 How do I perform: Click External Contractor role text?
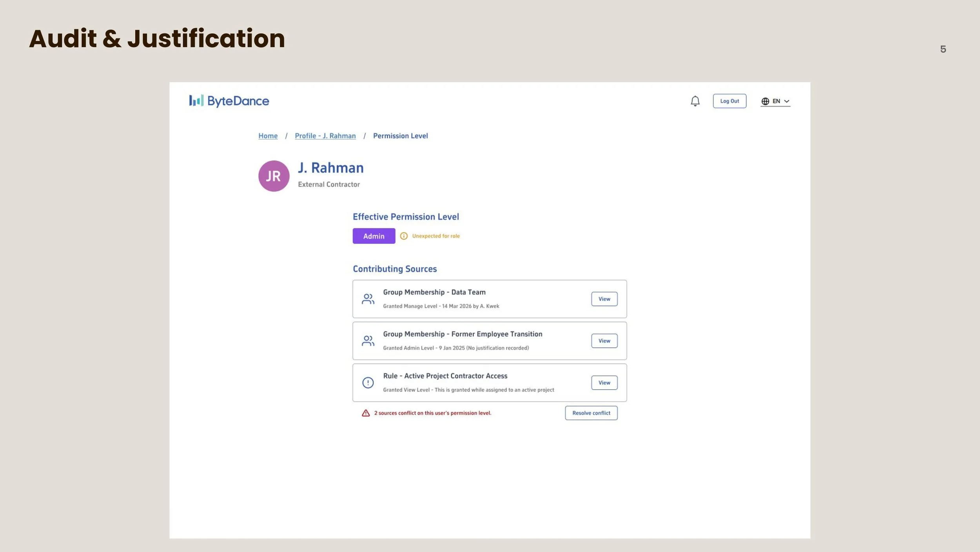coord(329,184)
